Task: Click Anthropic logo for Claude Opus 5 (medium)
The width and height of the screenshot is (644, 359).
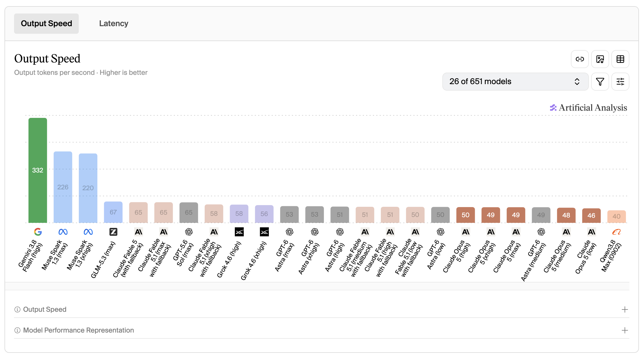Action: point(566,232)
